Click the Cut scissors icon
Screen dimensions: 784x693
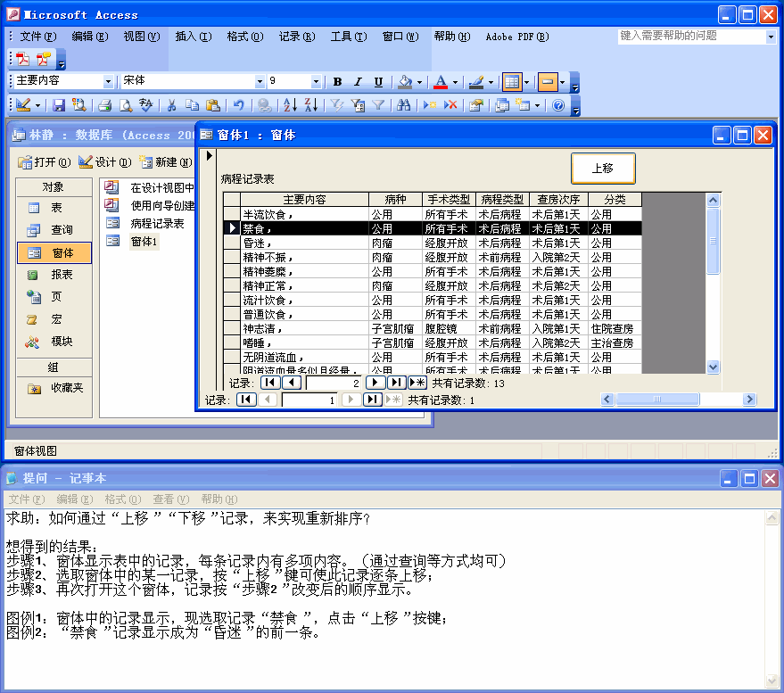[x=171, y=105]
